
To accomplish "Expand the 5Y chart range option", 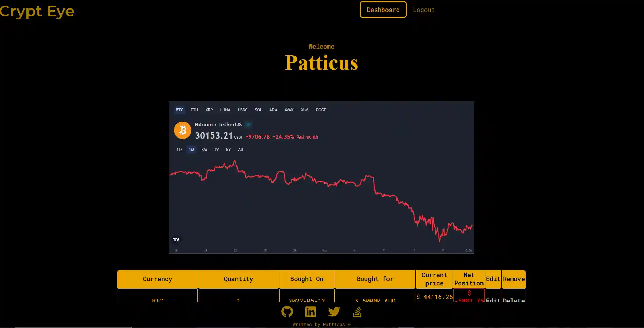I will (228, 149).
